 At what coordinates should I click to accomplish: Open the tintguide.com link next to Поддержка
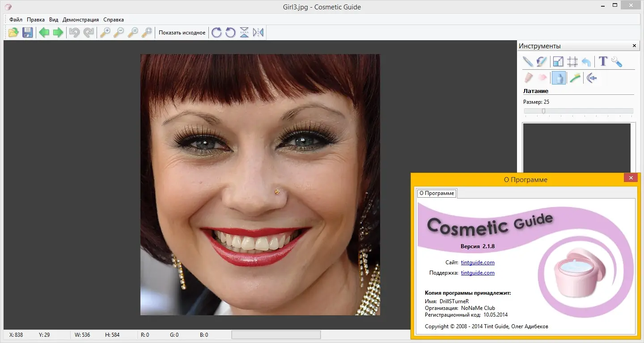click(478, 273)
